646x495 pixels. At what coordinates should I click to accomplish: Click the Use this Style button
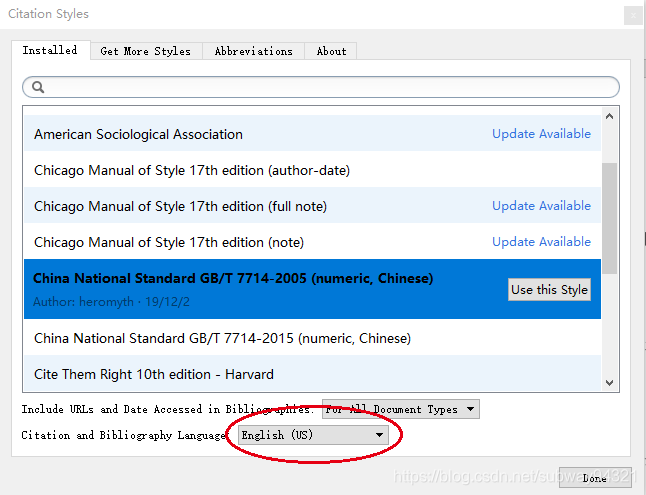(x=549, y=289)
